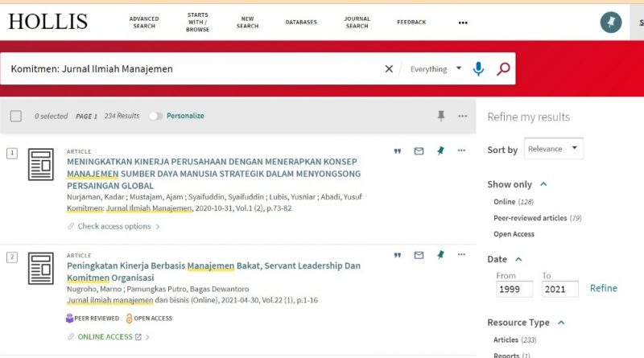Open more actions menu for second result

pyautogui.click(x=461, y=255)
